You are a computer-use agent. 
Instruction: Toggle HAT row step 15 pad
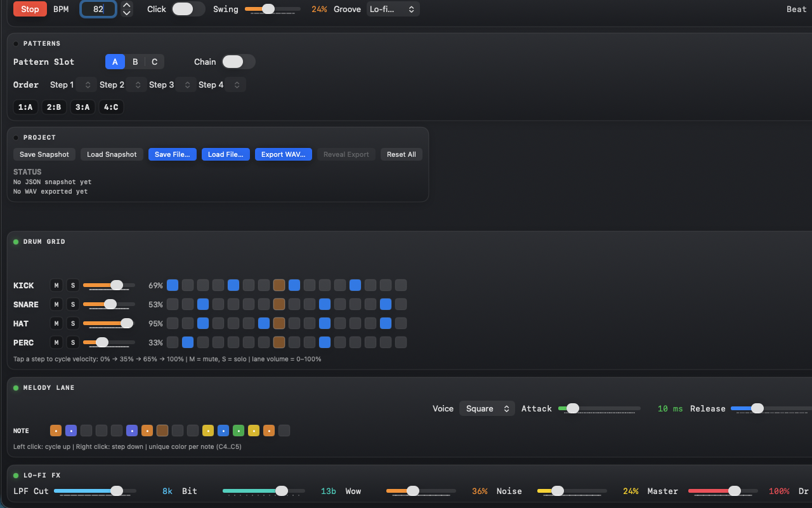[386, 323]
